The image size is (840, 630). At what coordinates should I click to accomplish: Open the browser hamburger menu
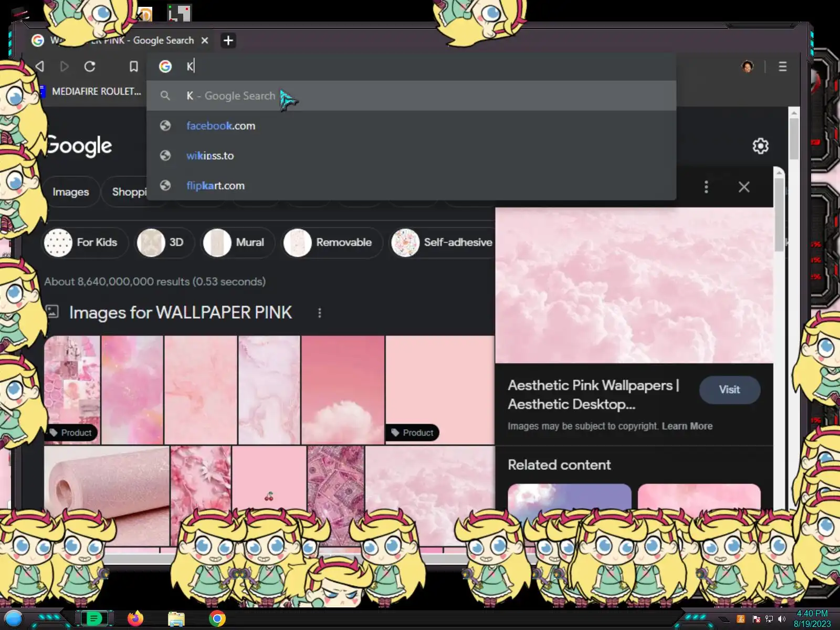tap(783, 67)
